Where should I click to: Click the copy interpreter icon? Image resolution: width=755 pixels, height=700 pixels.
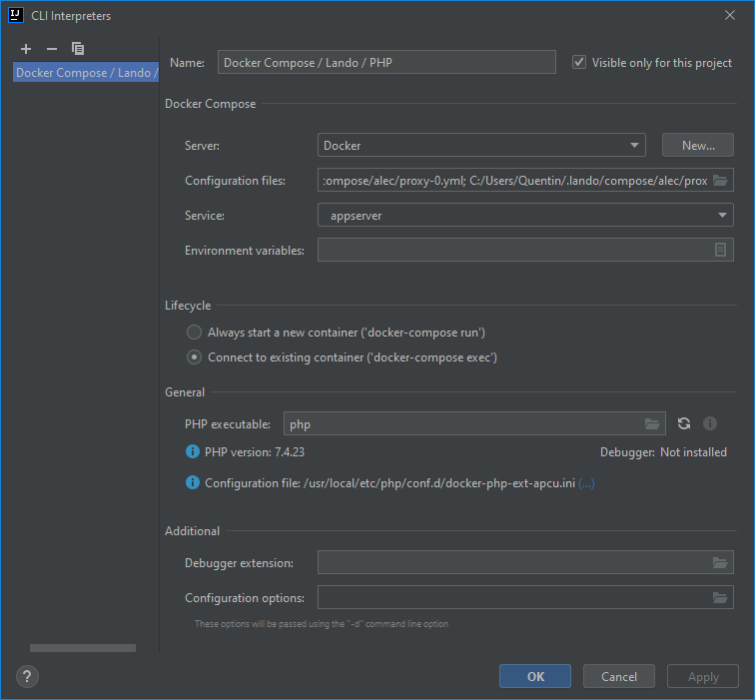click(x=78, y=49)
